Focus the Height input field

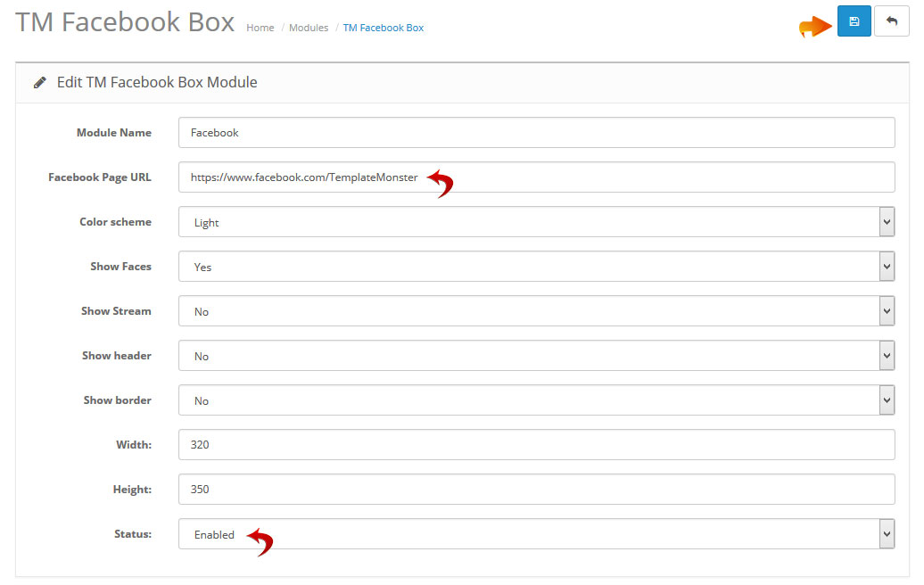[536, 490]
